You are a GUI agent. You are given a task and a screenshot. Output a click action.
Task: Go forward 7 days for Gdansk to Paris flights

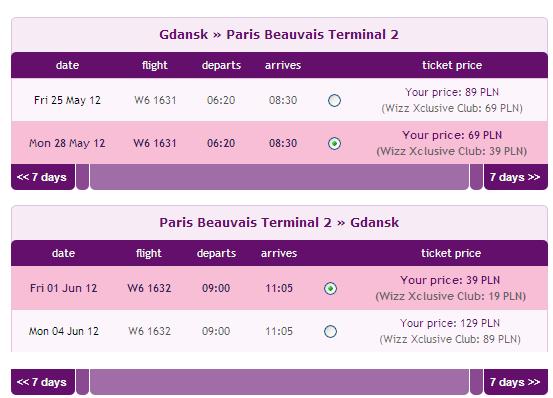(x=516, y=177)
